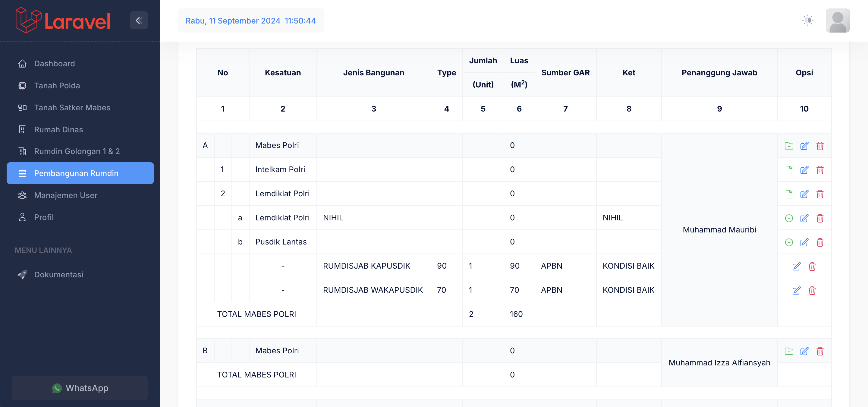868x407 pixels.
Task: Delete the section B Mabes Polri row
Action: [820, 352]
